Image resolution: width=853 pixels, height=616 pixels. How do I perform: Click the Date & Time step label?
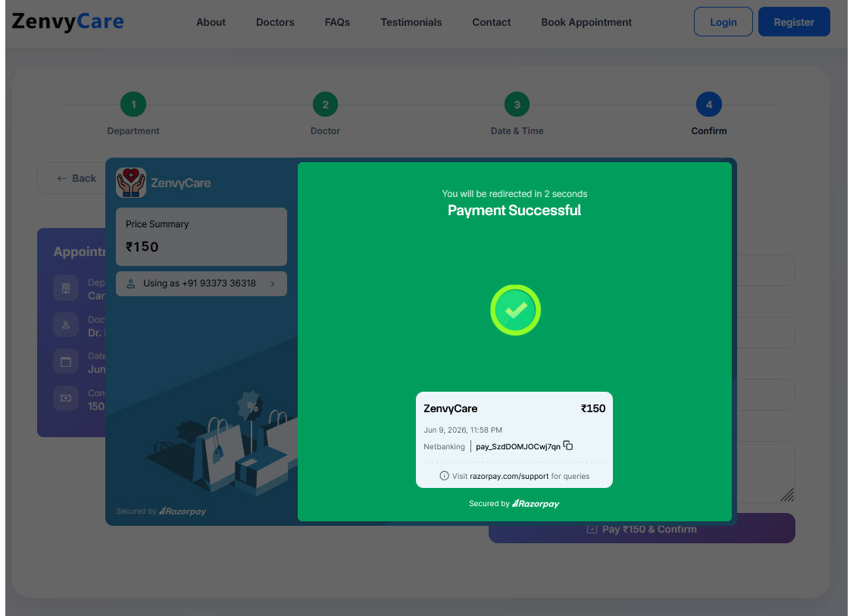pyautogui.click(x=517, y=131)
